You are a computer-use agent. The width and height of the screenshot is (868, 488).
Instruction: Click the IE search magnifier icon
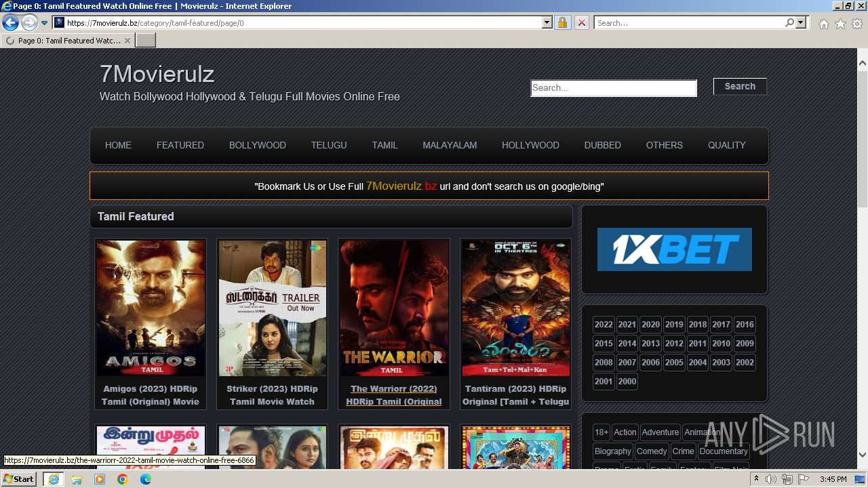(x=789, y=22)
